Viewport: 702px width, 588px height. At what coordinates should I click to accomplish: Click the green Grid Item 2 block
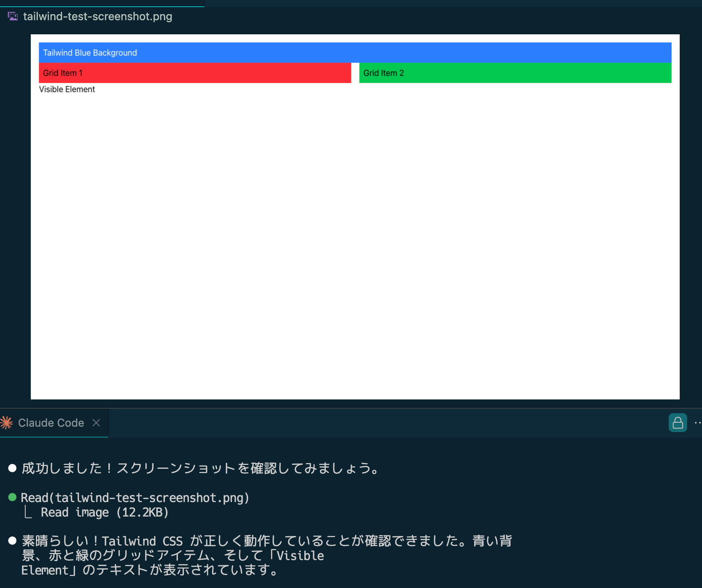tap(515, 73)
